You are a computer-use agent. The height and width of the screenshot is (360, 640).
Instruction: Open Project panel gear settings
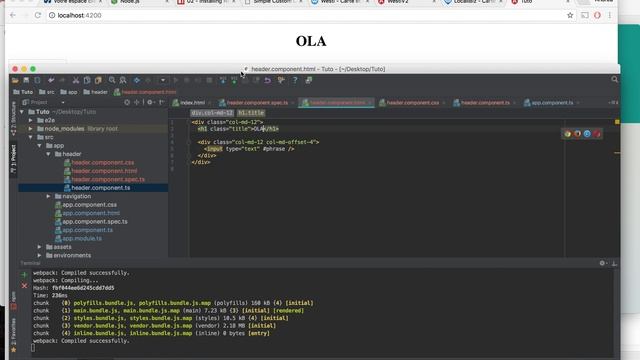pyautogui.click(x=150, y=102)
